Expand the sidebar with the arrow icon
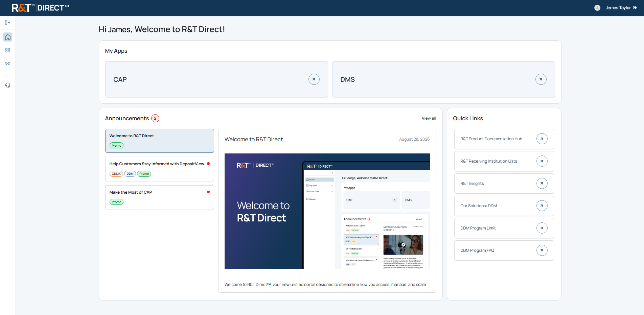644x315 pixels. (7, 23)
